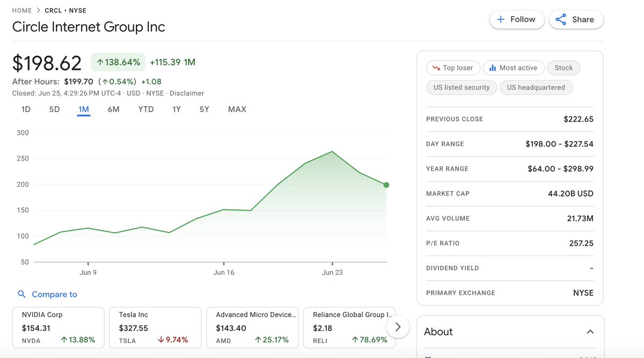Open the NVIDIA Corp comparison card

coord(58,327)
